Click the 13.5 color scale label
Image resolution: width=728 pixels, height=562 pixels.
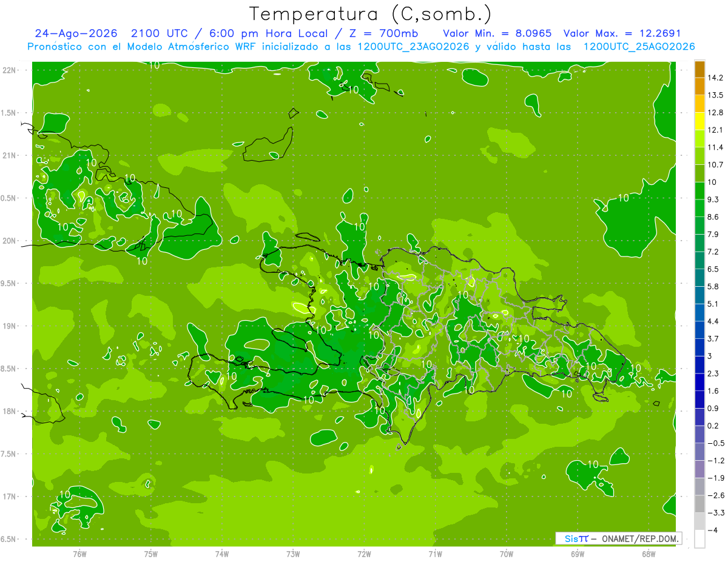716,95
